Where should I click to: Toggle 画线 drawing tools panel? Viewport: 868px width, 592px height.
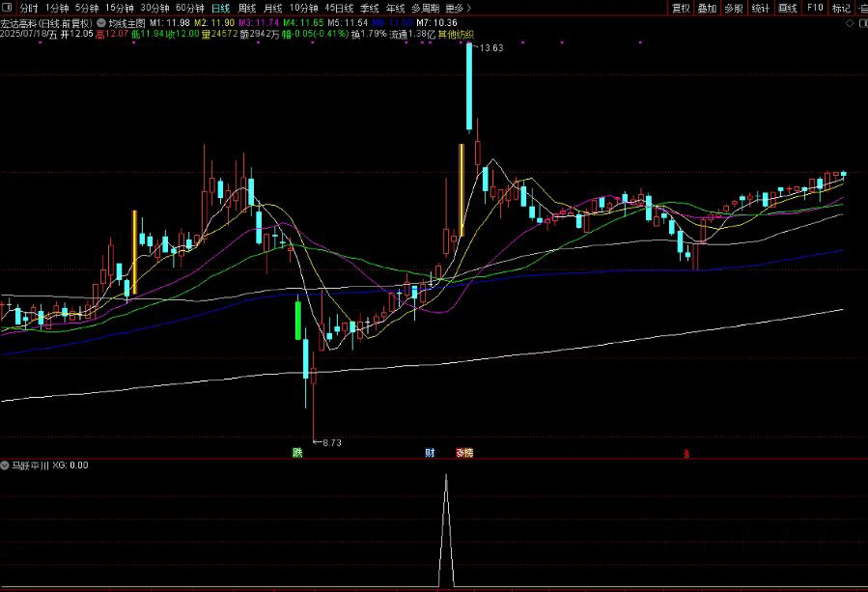point(788,8)
